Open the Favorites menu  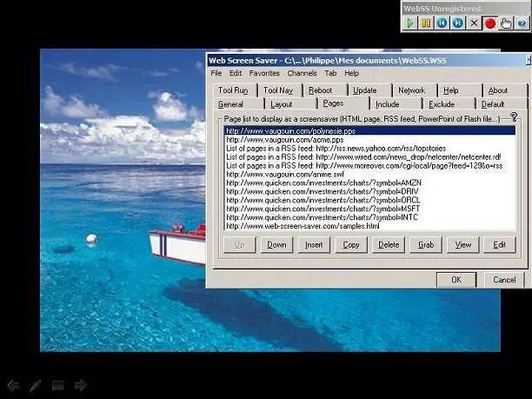point(264,73)
